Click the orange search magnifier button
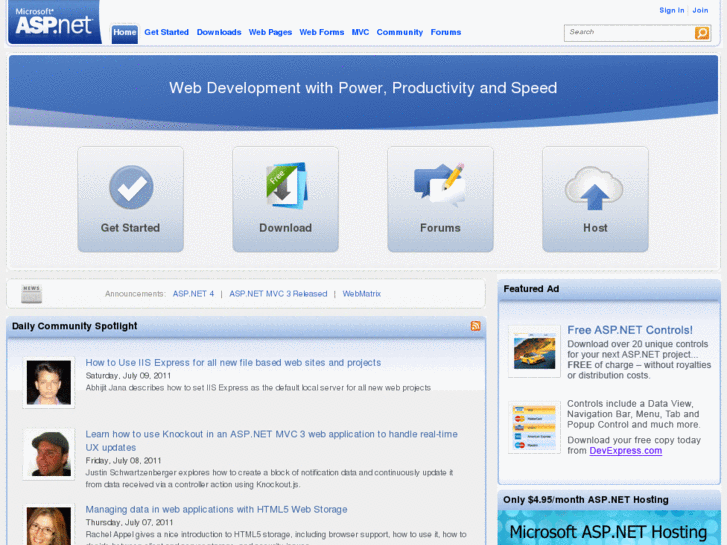This screenshot has height=545, width=727. pos(701,33)
